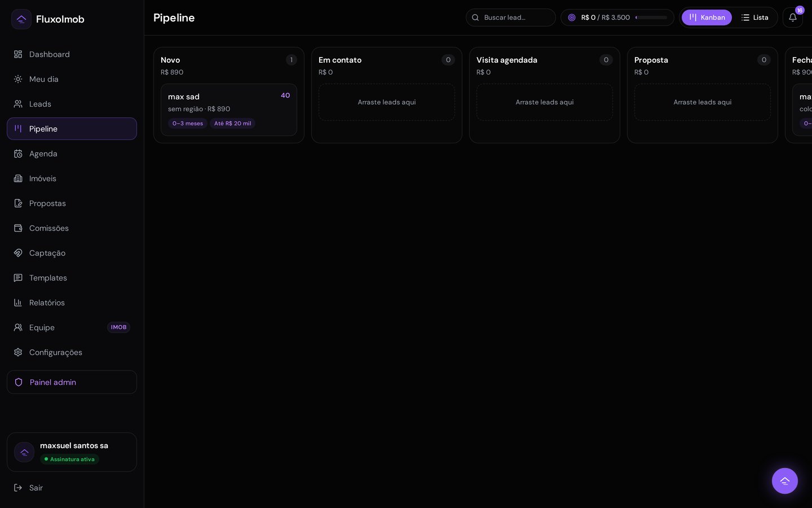This screenshot has height=508, width=812.
Task: Click the Sair logout label
Action: pyautogui.click(x=36, y=488)
